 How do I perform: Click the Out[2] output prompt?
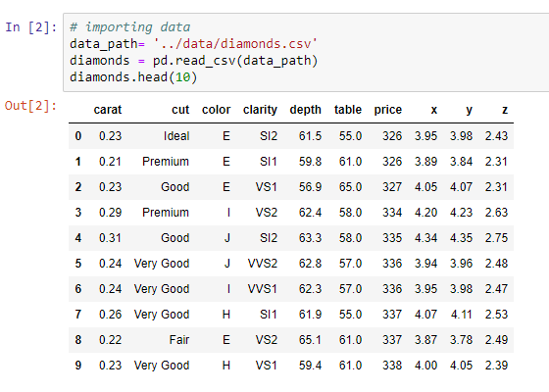(30, 106)
